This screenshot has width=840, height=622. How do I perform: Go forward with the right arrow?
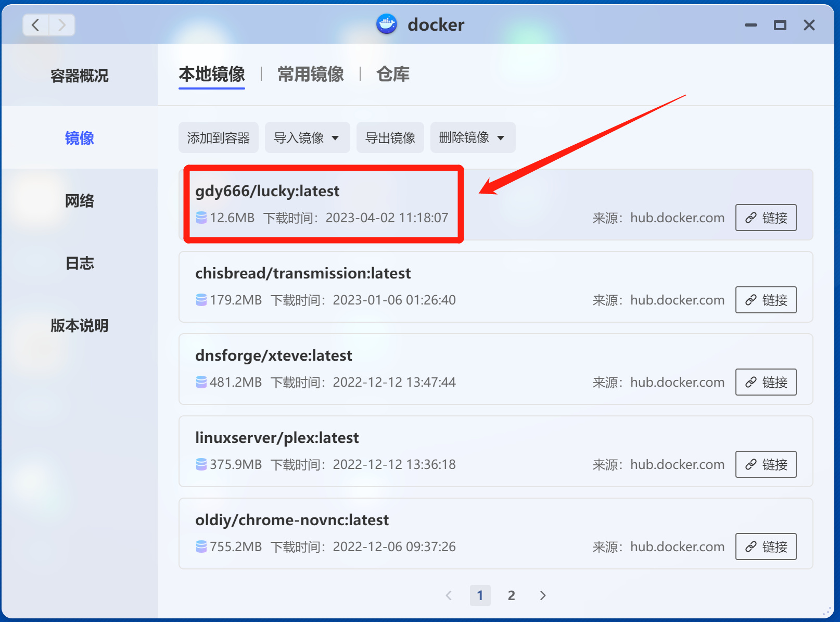coord(62,25)
